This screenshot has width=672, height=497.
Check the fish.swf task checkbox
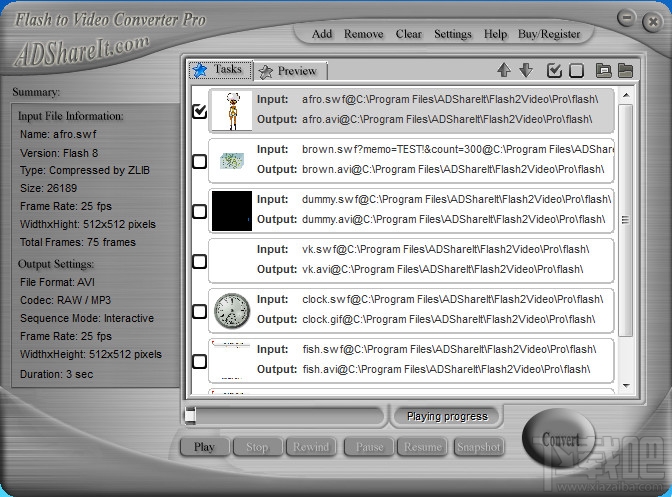(x=199, y=362)
